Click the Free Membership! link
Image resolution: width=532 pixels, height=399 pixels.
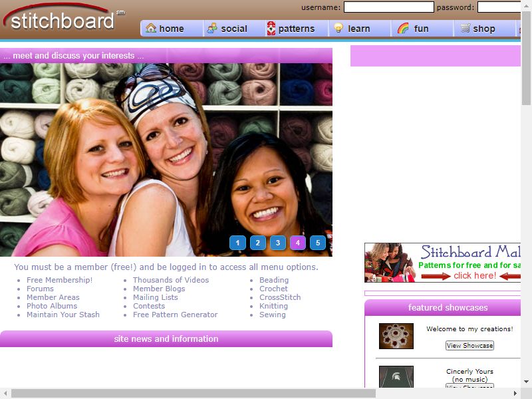tap(59, 280)
